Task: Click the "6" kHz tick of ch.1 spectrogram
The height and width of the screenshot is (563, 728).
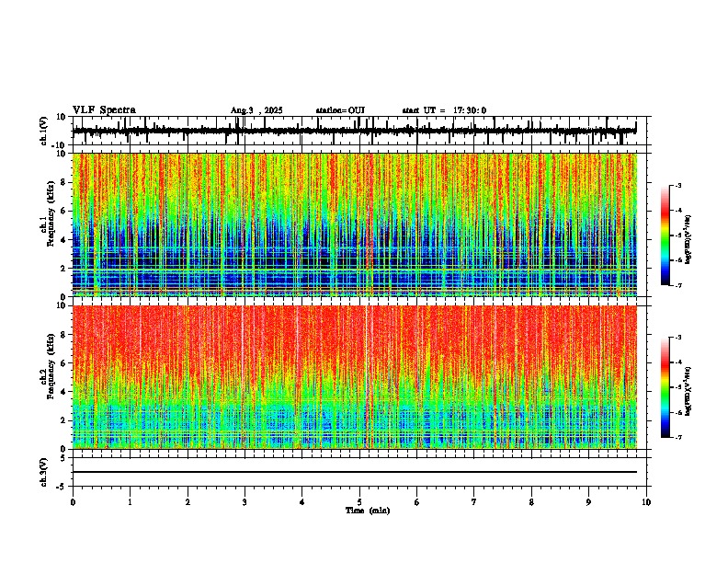Action: click(x=63, y=211)
